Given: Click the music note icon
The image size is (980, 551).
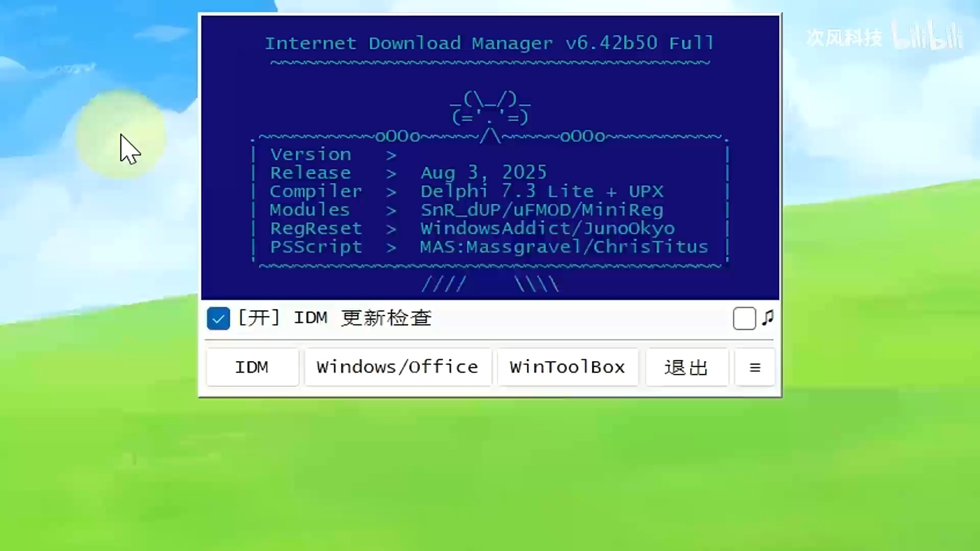Looking at the screenshot, I should [768, 318].
